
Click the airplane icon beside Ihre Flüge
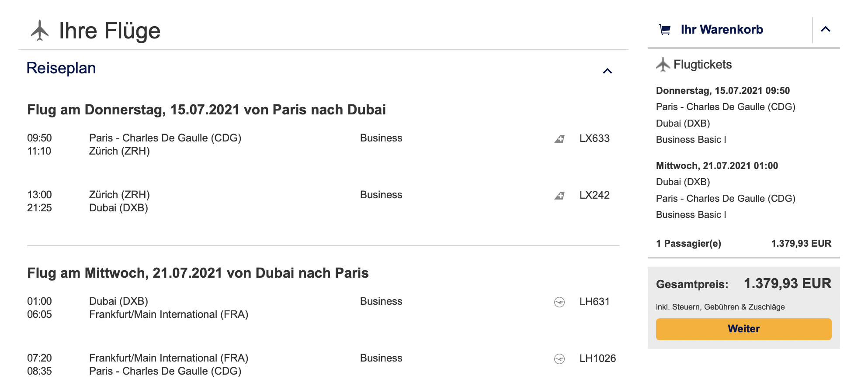(40, 31)
